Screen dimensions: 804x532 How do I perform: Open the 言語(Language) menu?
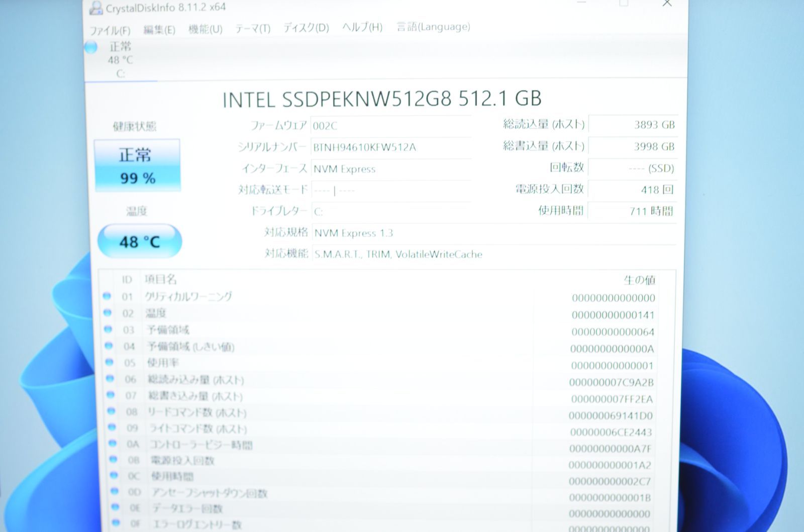[433, 27]
